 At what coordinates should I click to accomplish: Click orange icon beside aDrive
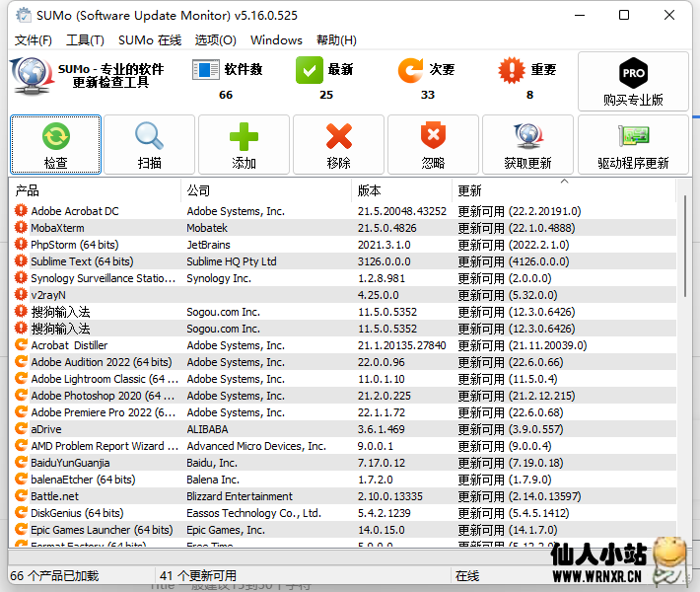(21, 428)
